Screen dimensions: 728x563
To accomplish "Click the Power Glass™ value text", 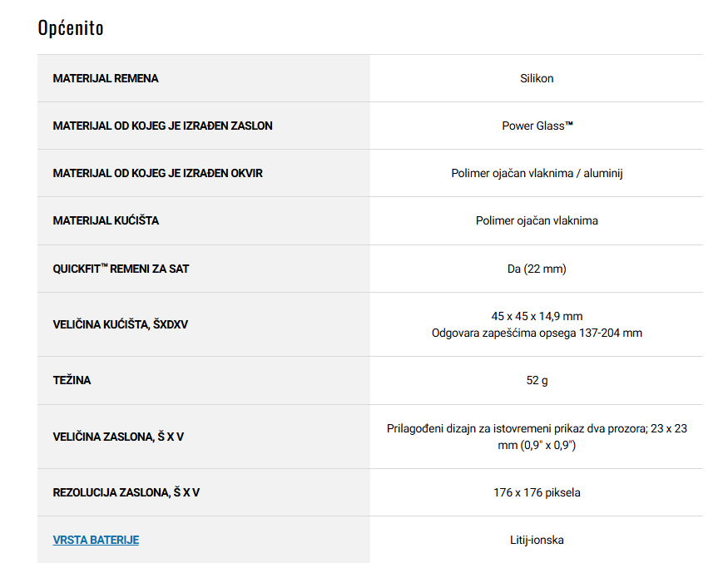I will click(537, 126).
